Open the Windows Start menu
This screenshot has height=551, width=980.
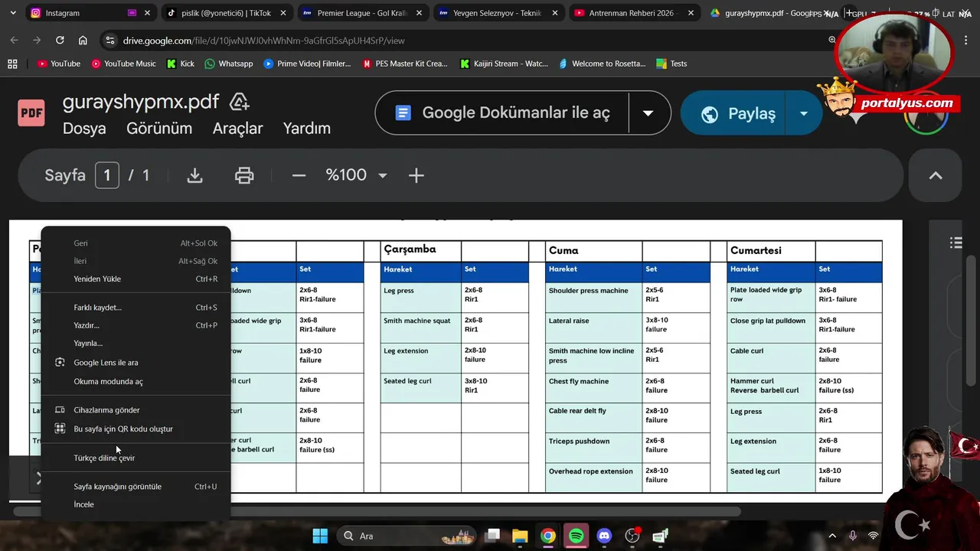coord(320,536)
